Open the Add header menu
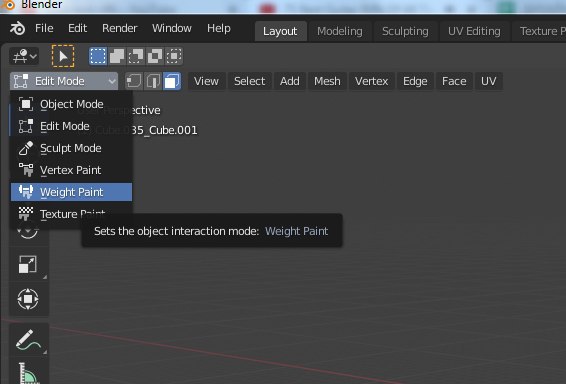Screen dimensions: 566x384 (289, 81)
